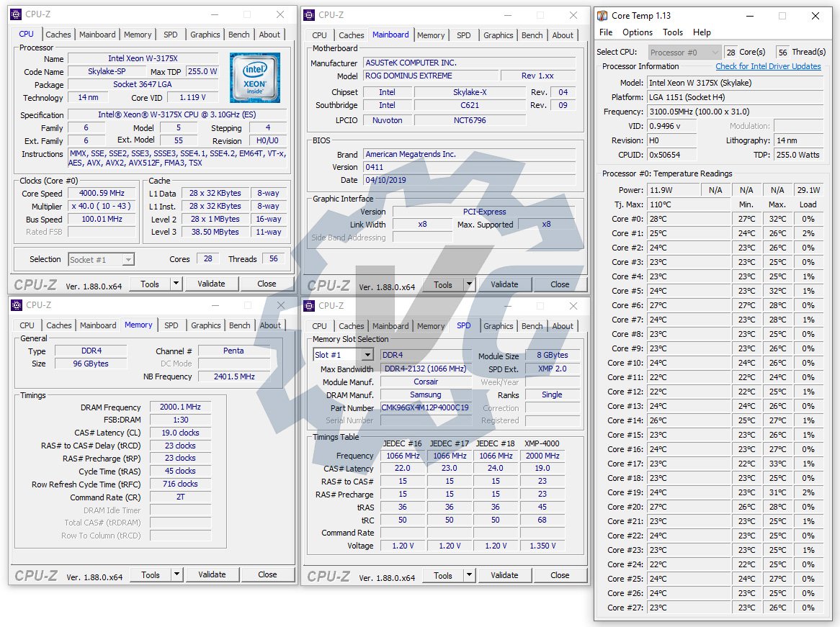Open the Tools menu in Core Temp

[673, 32]
